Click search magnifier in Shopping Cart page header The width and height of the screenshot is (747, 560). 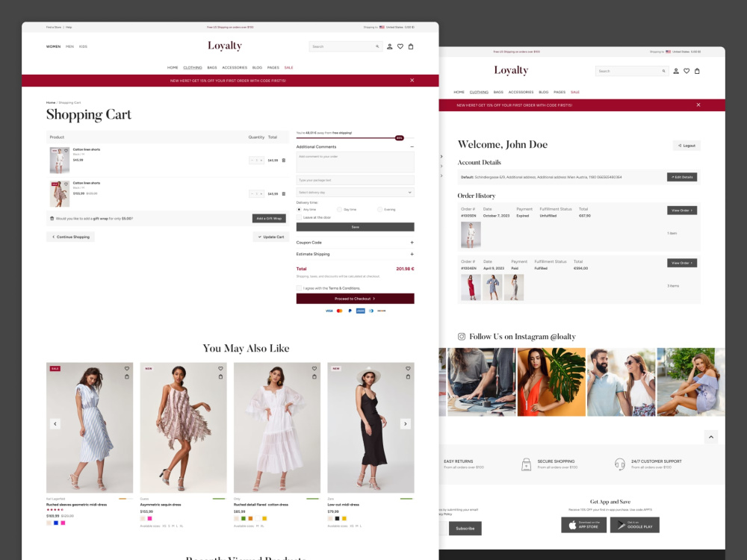(377, 46)
